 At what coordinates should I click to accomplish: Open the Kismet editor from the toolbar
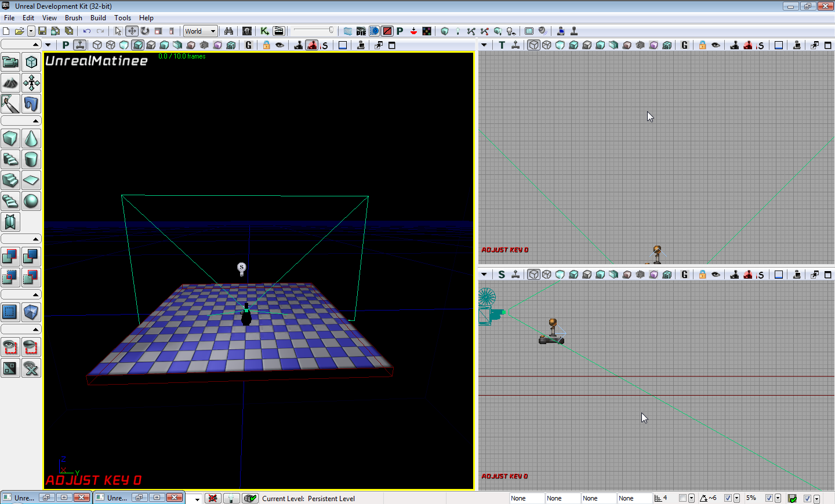[x=264, y=31]
